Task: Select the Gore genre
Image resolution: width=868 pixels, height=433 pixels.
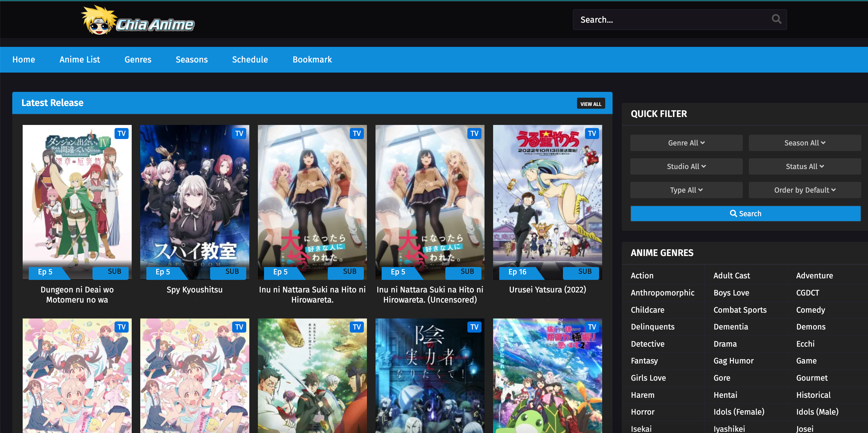Action: [722, 378]
